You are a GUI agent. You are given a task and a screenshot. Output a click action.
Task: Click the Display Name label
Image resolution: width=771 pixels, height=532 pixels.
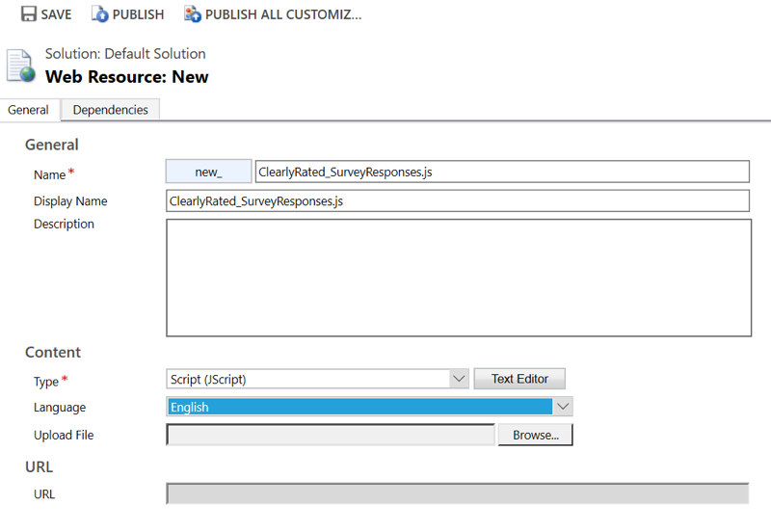pos(70,201)
